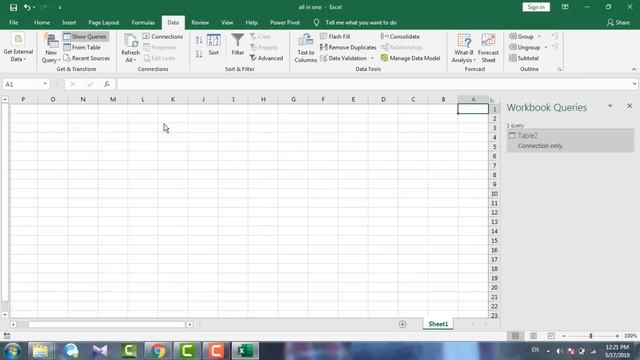This screenshot has height=360, width=640.
Task: Open Recent Sources
Action: pos(87,58)
